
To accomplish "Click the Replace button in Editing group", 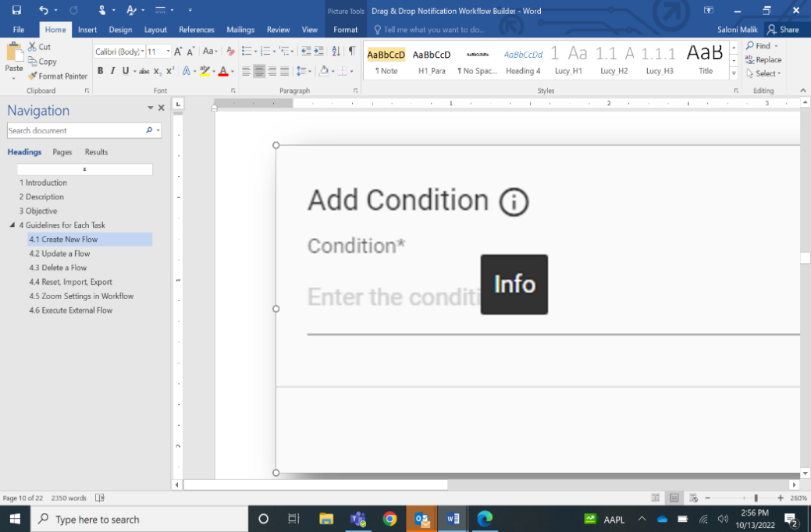I will click(x=763, y=60).
